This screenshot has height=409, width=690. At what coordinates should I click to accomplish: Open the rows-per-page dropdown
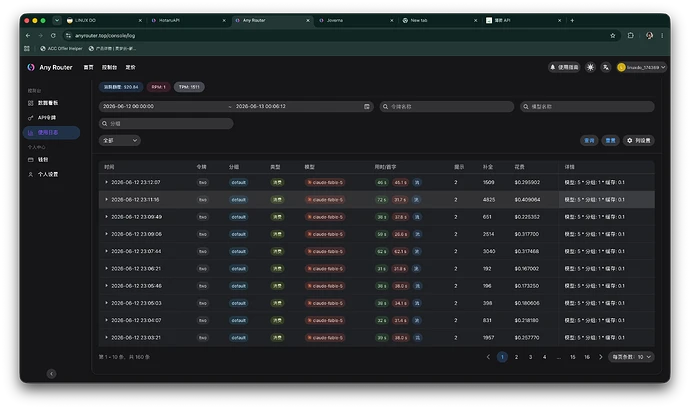[x=631, y=357]
